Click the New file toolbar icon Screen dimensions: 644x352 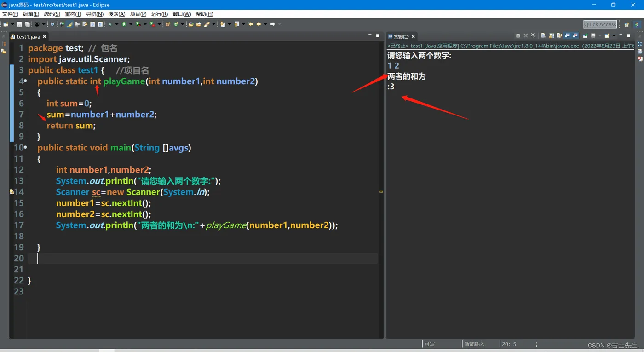point(6,24)
